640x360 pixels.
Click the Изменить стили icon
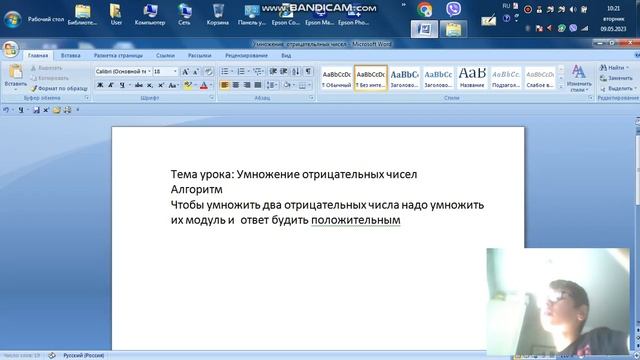point(578,72)
